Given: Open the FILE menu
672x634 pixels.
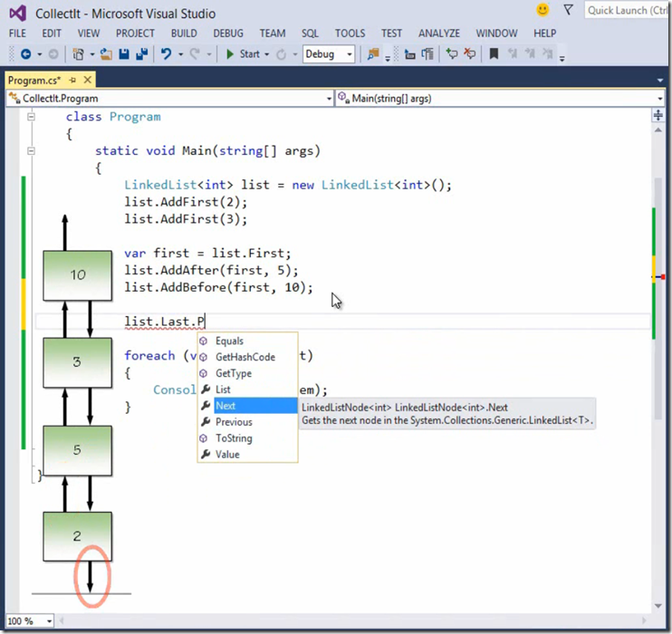Looking at the screenshot, I should tap(17, 34).
